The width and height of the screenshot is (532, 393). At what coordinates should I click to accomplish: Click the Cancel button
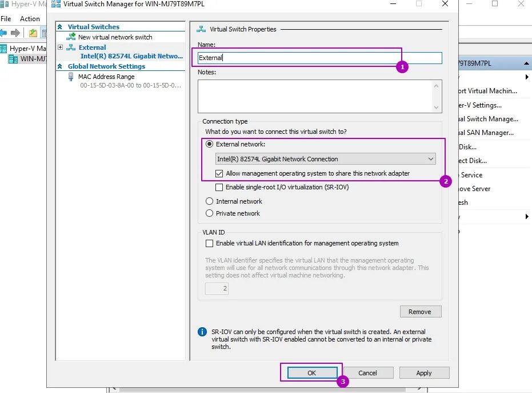pyautogui.click(x=368, y=373)
